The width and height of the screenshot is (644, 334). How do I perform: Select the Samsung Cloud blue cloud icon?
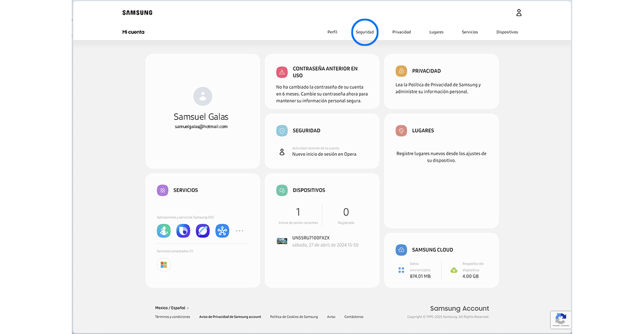coord(401,249)
